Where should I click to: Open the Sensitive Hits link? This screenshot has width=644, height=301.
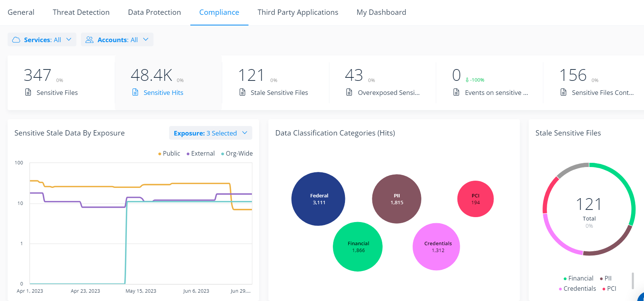pos(163,93)
